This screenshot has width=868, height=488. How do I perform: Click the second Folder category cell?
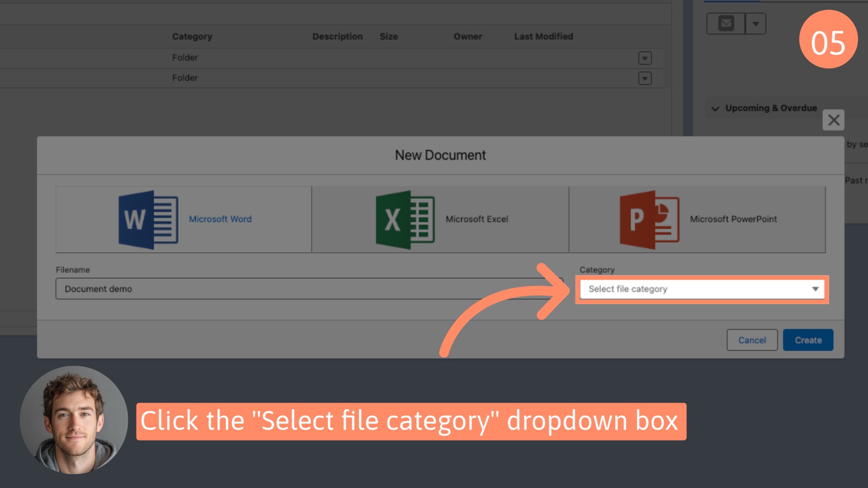[x=185, y=78]
